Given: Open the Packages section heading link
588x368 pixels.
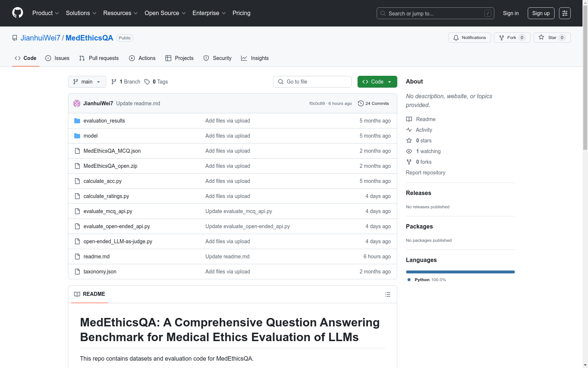Looking at the screenshot, I should (419, 226).
